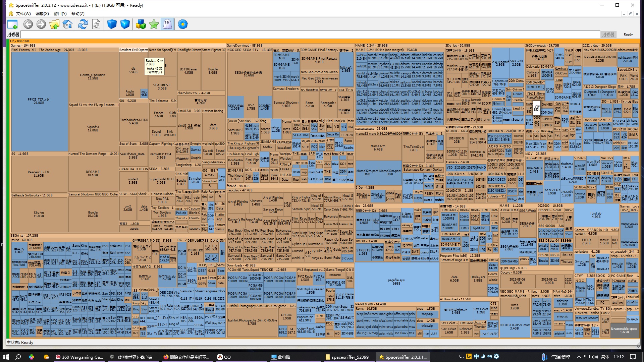The height and width of the screenshot is (362, 644).
Task: Toggle file classes colored cubes style
Action: click(141, 24)
